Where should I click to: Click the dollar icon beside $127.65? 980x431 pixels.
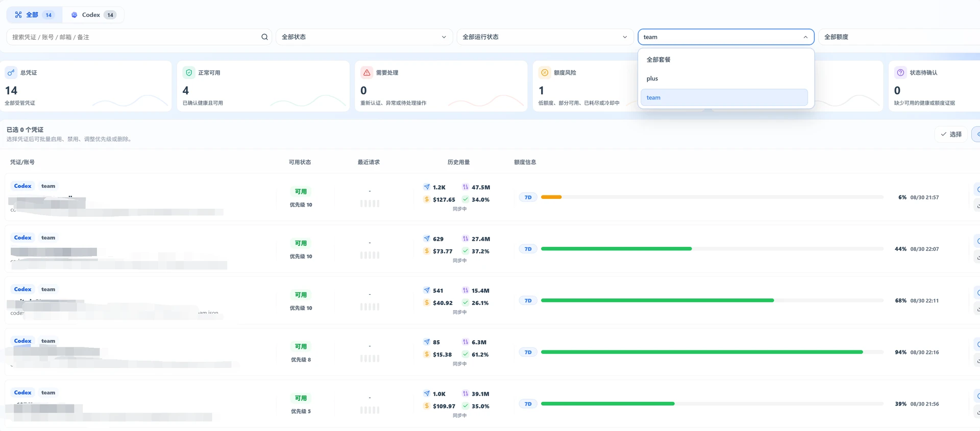tap(427, 199)
